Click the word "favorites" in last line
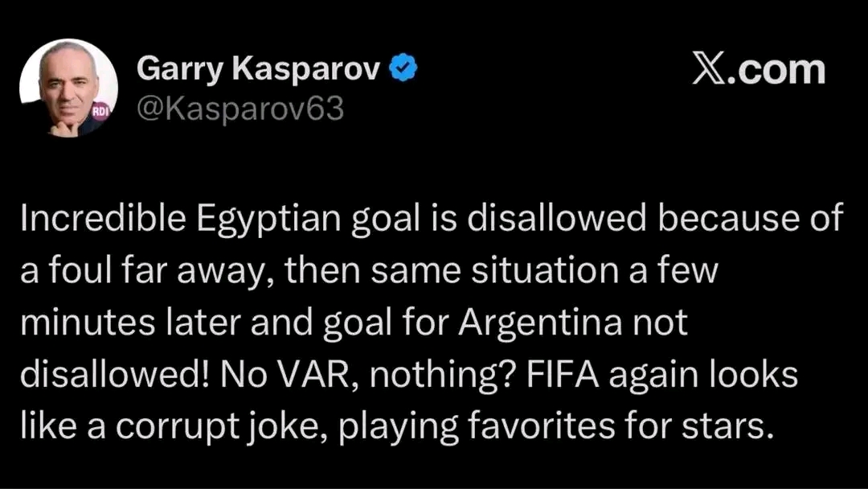This screenshot has width=868, height=489. 541,427
